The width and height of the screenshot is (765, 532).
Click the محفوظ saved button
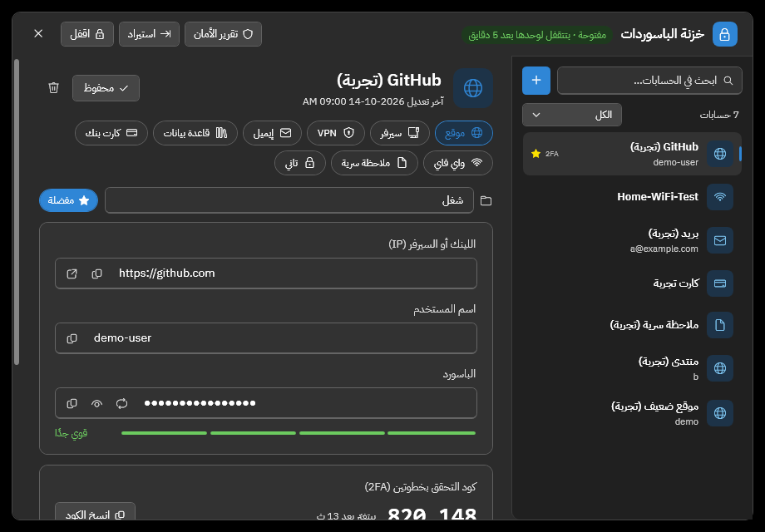(106, 88)
